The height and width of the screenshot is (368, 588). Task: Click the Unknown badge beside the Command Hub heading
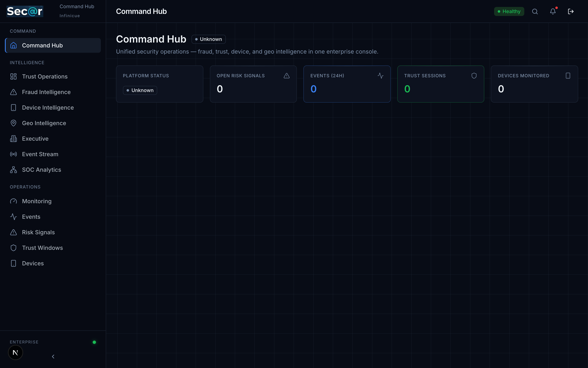click(208, 39)
